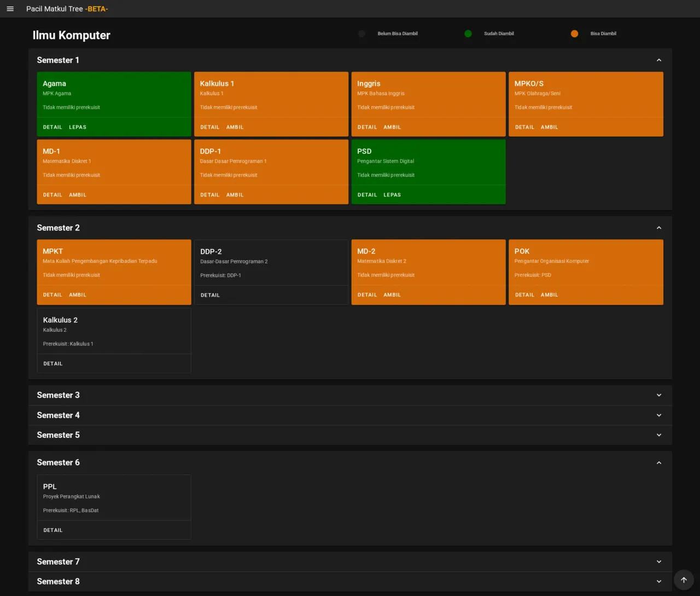Open the hamburger navigation menu
The image size is (700, 596).
(x=10, y=9)
